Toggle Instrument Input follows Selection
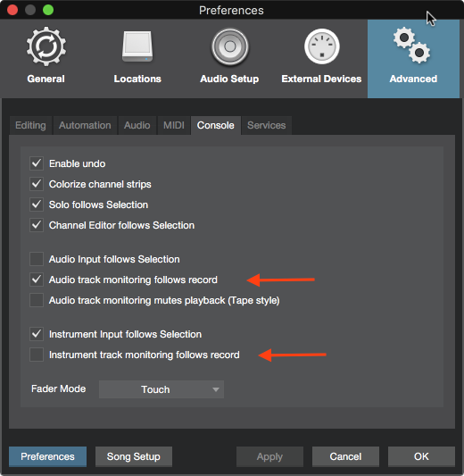The width and height of the screenshot is (464, 476). coord(37,334)
